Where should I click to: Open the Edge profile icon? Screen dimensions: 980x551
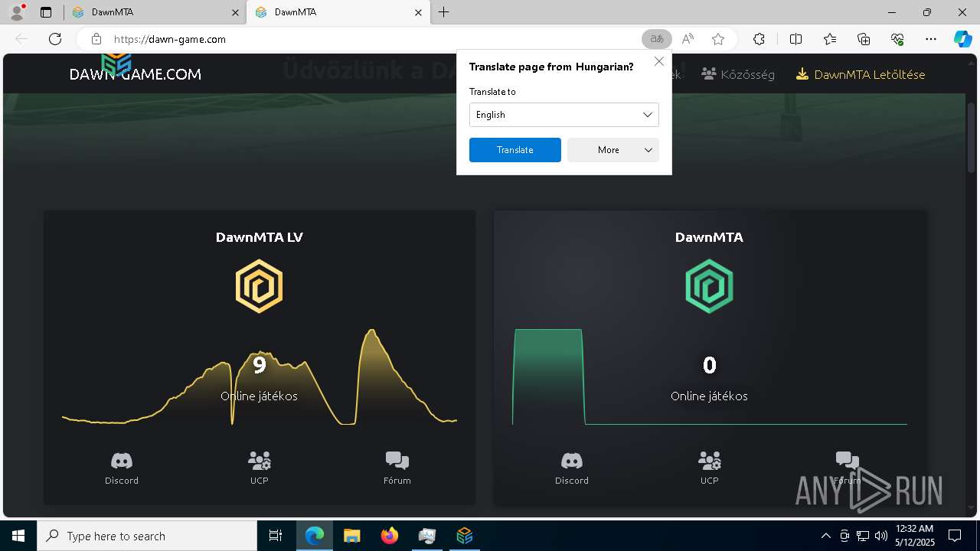(x=17, y=12)
